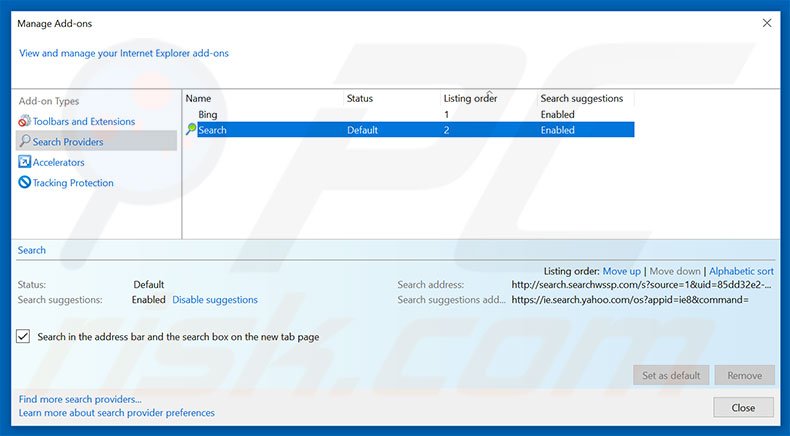Click the Remove button

click(x=745, y=375)
